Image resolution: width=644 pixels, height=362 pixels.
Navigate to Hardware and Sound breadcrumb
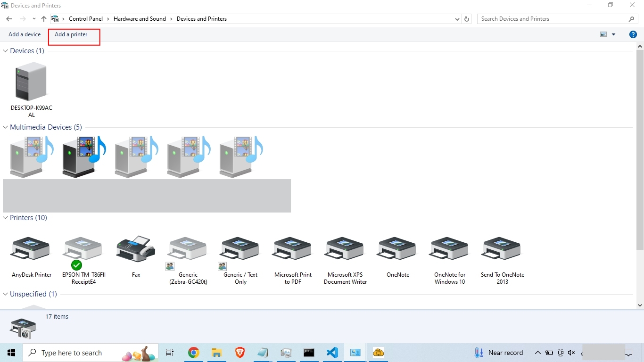140,19
